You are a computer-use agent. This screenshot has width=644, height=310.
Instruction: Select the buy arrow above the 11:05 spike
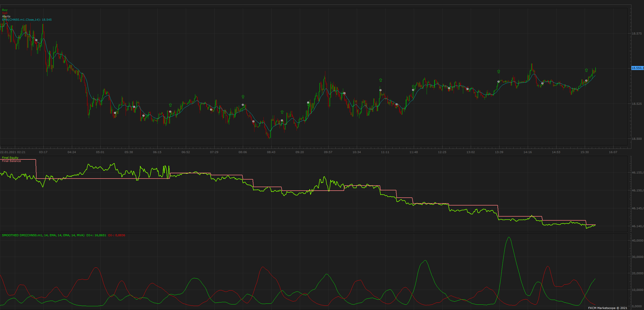point(380,80)
